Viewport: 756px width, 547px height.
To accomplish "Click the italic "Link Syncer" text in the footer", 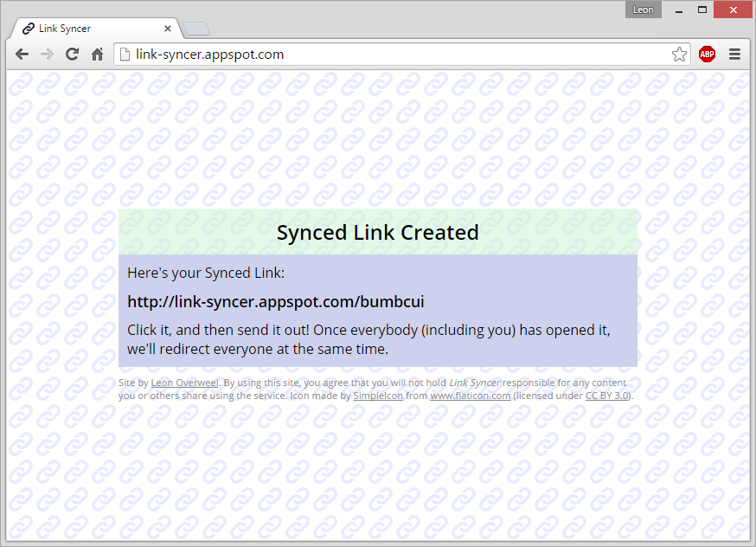I will tap(474, 383).
